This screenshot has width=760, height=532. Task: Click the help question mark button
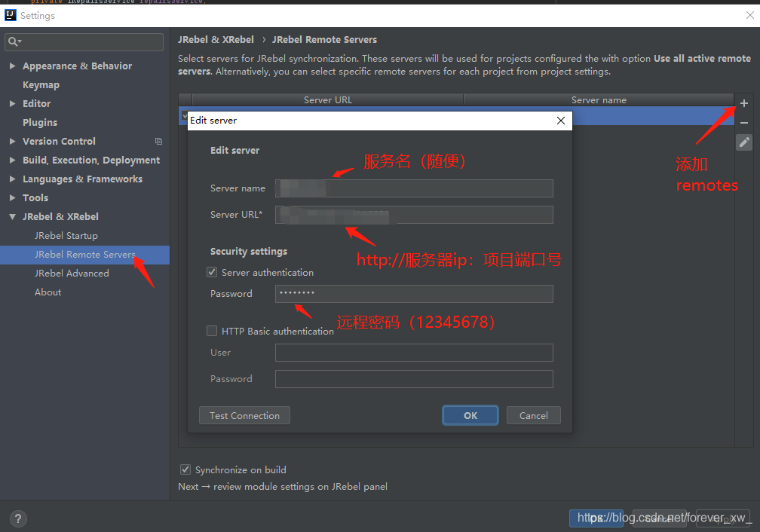pyautogui.click(x=18, y=519)
